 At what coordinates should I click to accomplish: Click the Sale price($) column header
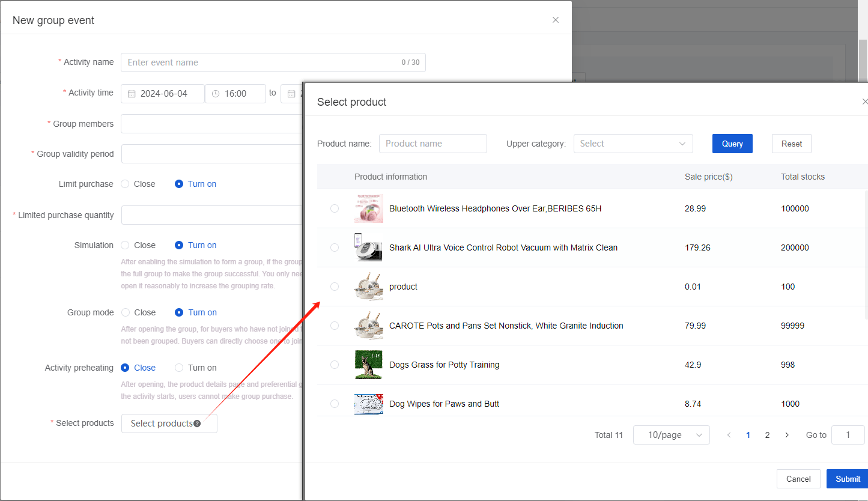point(709,177)
